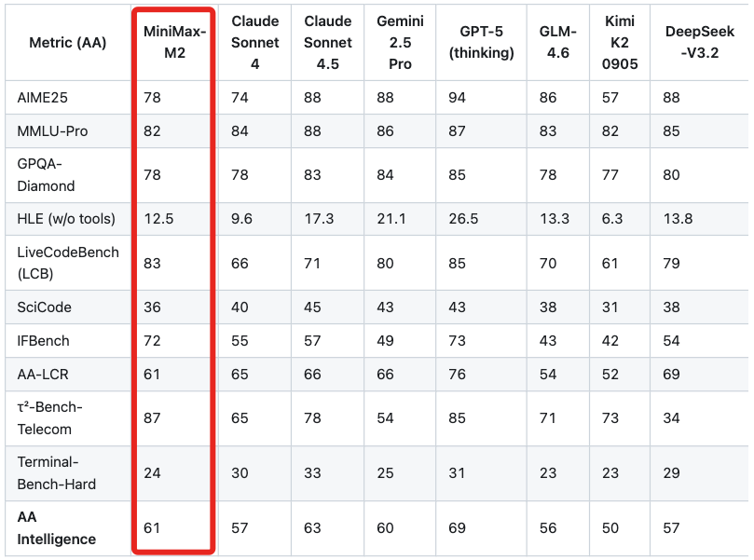Select the IFBench row label
754x560 pixels.
pyautogui.click(x=43, y=341)
